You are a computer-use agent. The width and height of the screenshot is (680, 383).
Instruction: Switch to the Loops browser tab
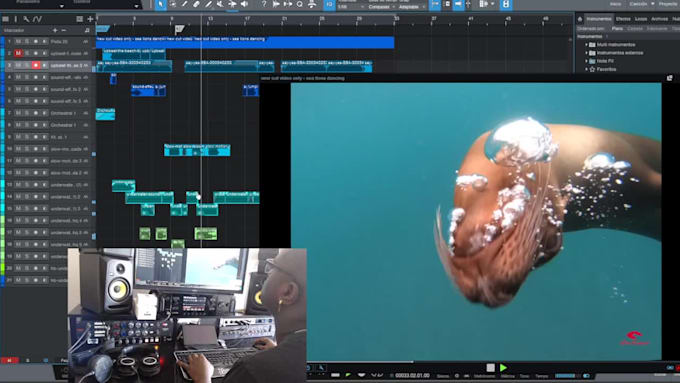pos(641,19)
